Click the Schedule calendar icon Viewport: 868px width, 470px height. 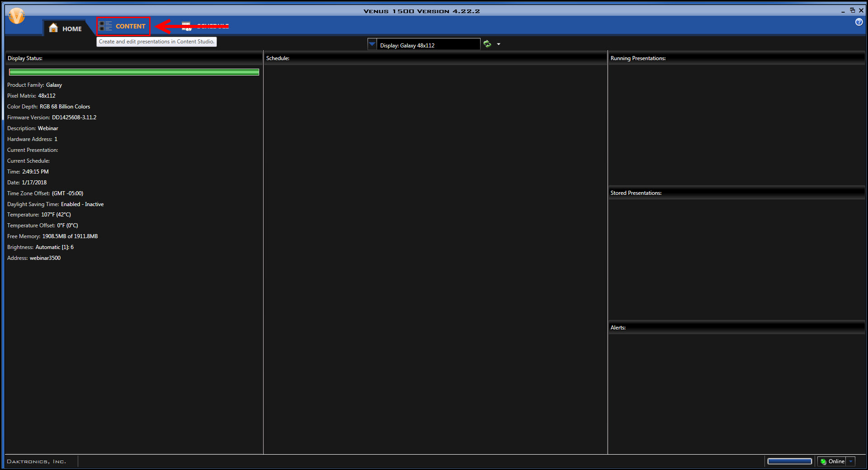[x=186, y=27]
